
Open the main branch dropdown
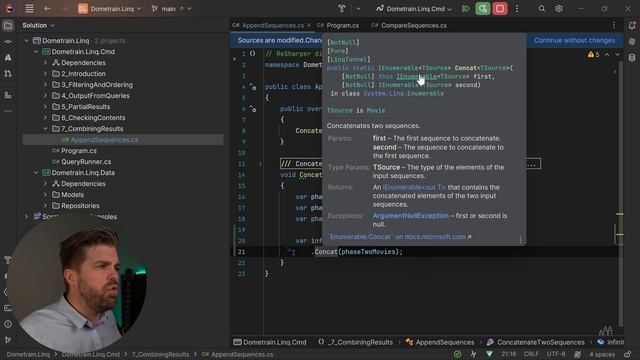(x=171, y=9)
